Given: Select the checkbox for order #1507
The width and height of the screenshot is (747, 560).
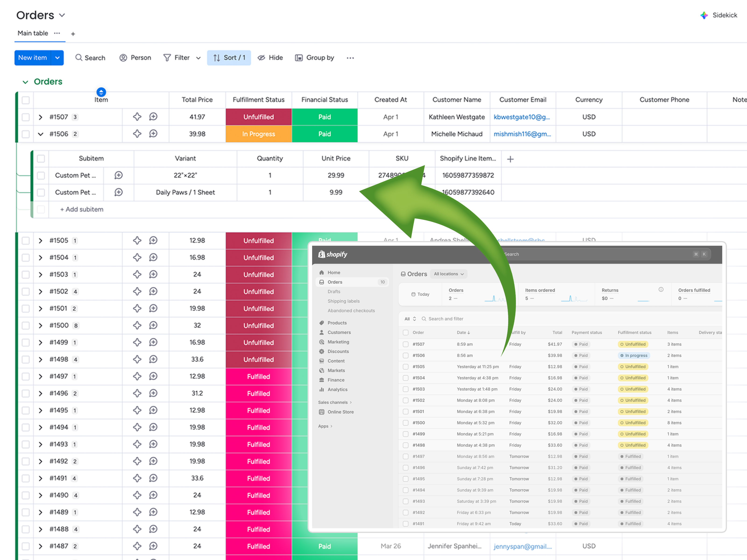Looking at the screenshot, I should (x=26, y=117).
